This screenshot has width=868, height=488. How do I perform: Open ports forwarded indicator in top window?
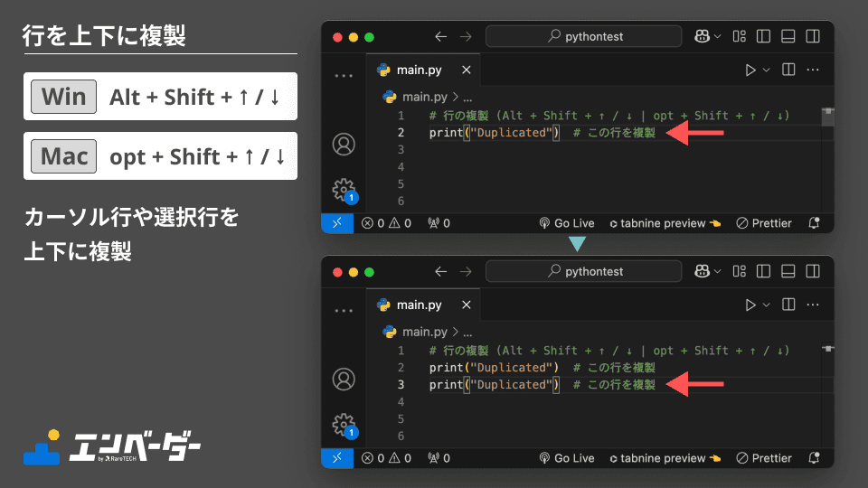coord(439,223)
